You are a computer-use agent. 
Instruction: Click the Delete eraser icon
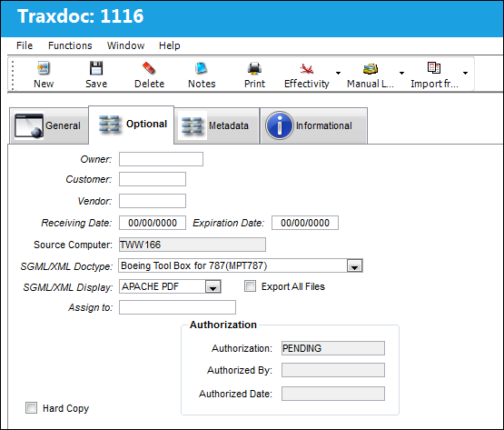(x=149, y=68)
